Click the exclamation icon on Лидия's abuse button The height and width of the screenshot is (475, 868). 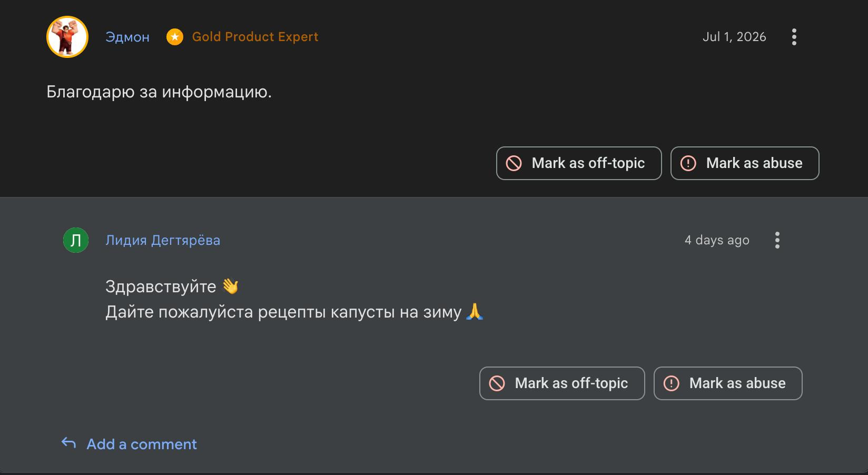tap(672, 383)
